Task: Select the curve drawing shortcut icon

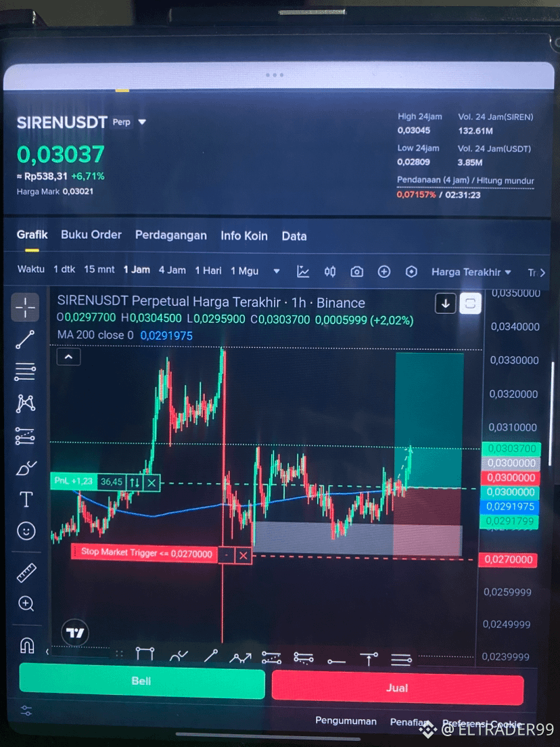Action: tap(179, 656)
